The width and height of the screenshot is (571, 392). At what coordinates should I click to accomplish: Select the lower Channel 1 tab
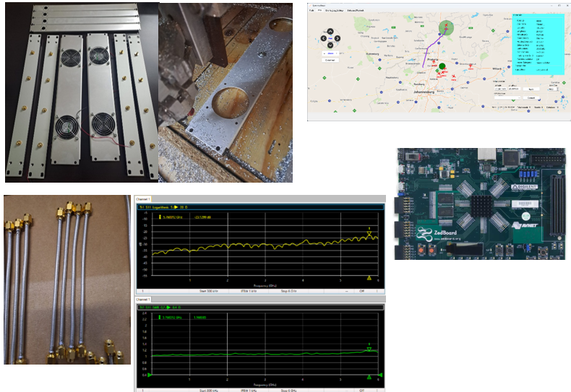[x=143, y=299]
